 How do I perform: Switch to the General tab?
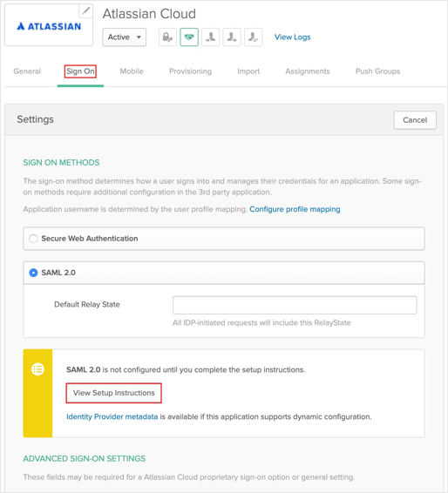click(27, 71)
